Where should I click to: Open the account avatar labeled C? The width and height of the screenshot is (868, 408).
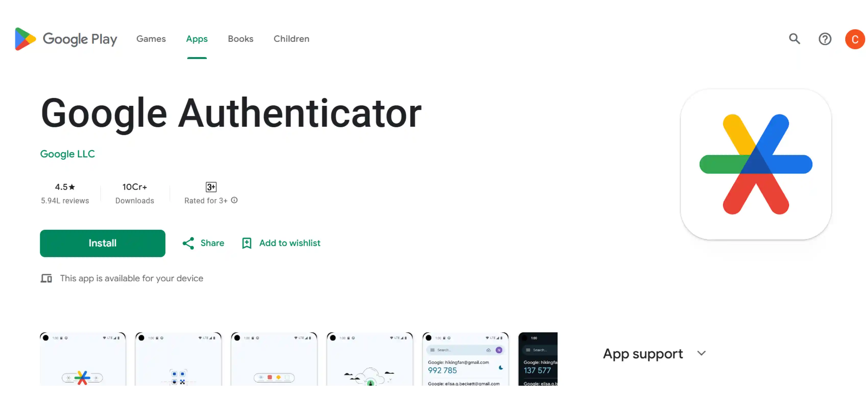855,39
